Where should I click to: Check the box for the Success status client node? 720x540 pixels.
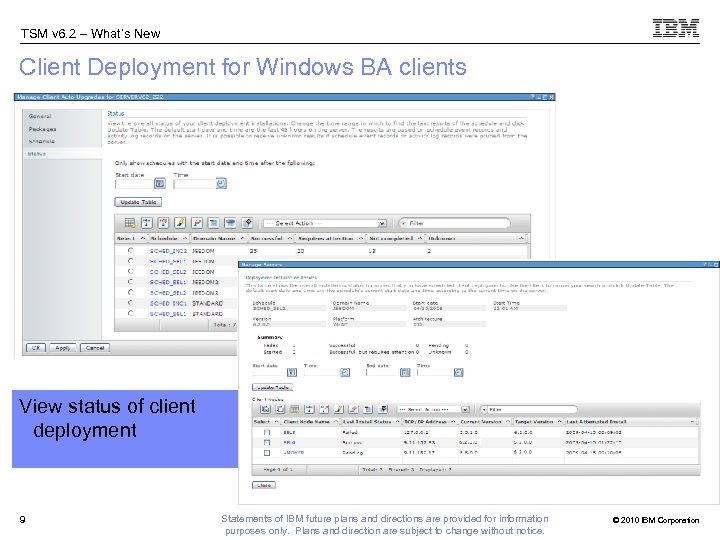coord(267,442)
